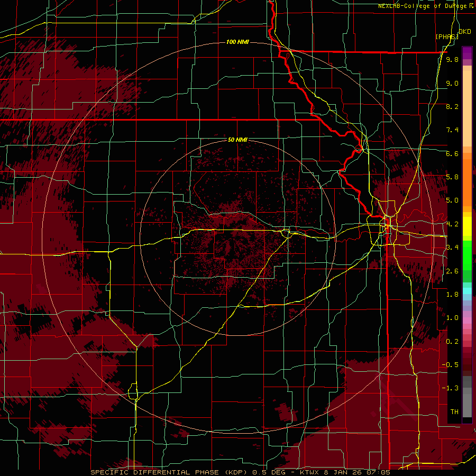Screen dimensions: 476x476
Task: Click the 5.8 value on color scale
Action: 452,177
